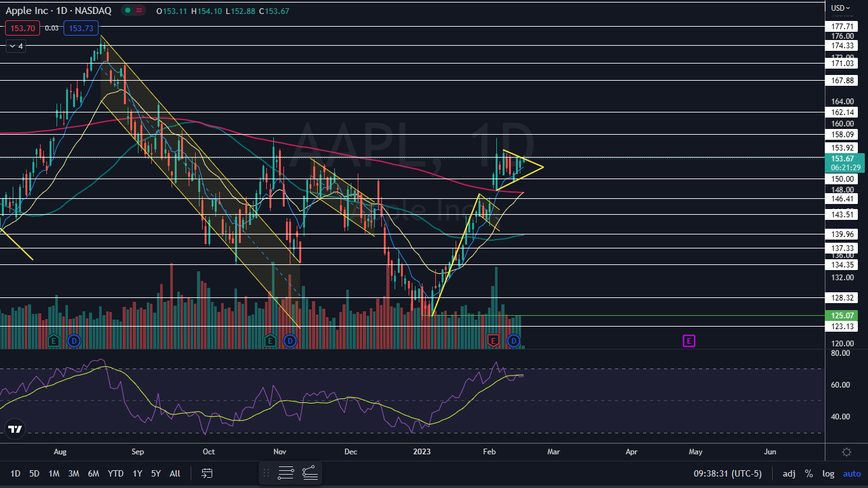Viewport: 868px width, 488px height.
Task: Click the green market status dot
Action: 128,10
